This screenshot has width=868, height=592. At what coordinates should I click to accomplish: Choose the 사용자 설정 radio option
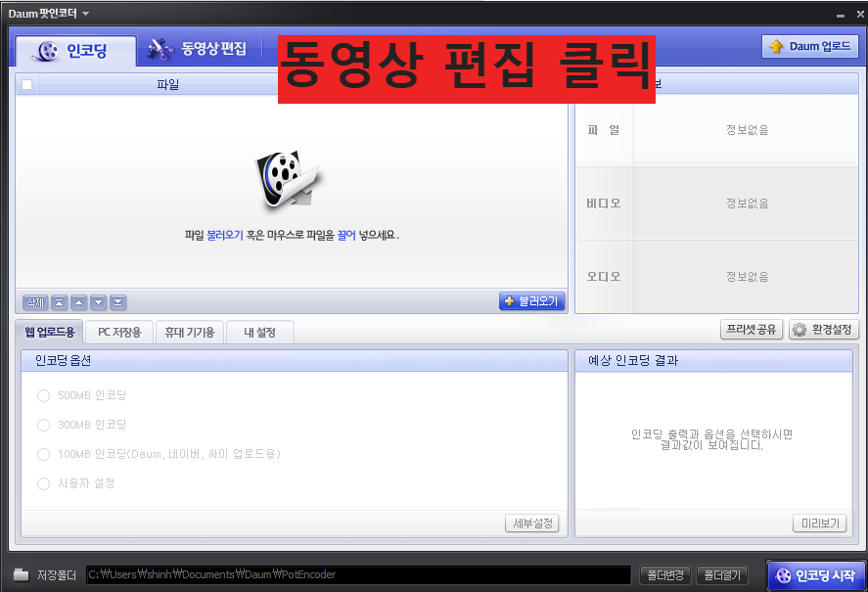point(43,483)
